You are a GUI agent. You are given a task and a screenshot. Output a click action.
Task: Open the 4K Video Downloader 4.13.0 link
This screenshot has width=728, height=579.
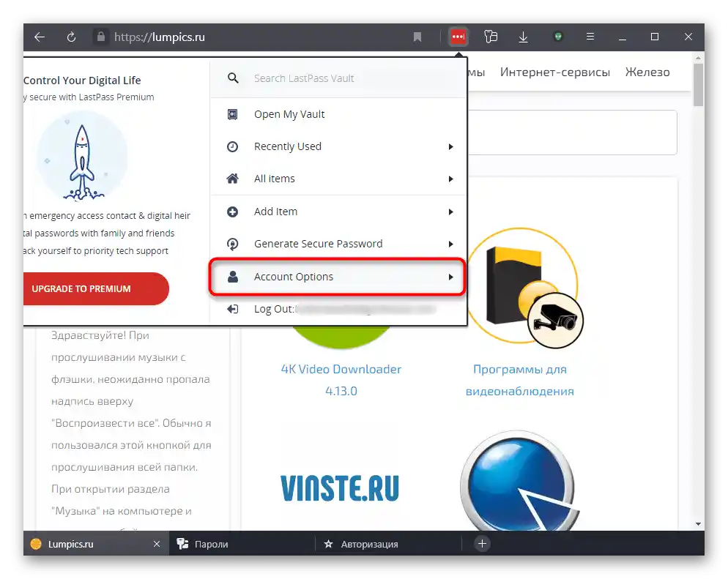[x=341, y=380]
